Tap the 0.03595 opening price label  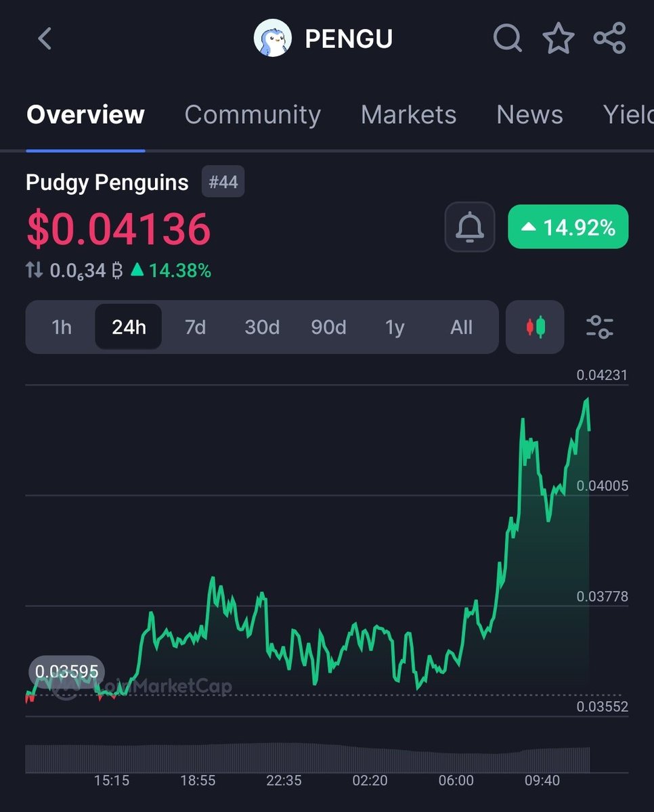pyautogui.click(x=66, y=672)
